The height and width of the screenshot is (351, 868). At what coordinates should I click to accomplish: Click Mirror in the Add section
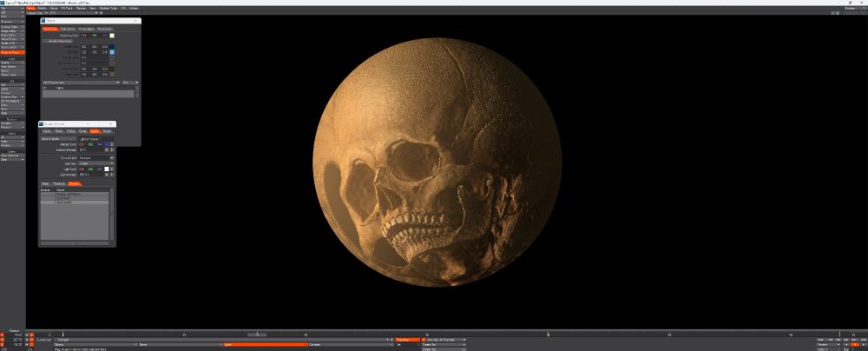point(12,109)
